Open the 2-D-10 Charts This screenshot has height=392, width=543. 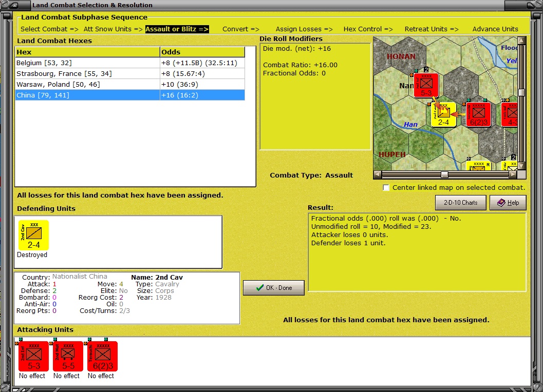pos(461,203)
